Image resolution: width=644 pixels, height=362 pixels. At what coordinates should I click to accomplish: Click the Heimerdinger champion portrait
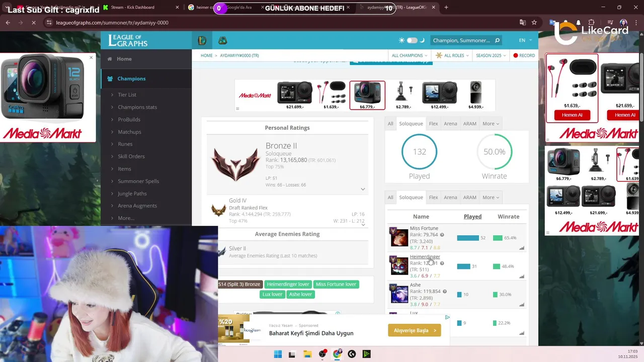click(399, 265)
